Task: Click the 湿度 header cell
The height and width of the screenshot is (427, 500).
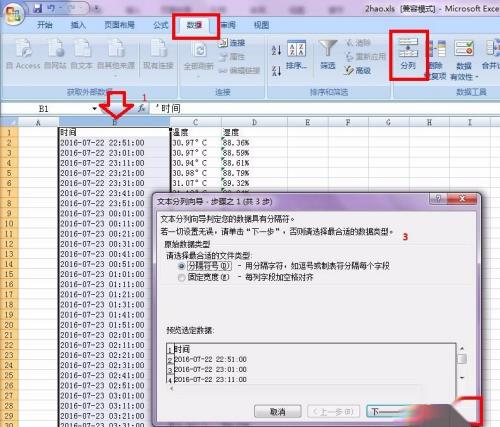Action: point(254,132)
